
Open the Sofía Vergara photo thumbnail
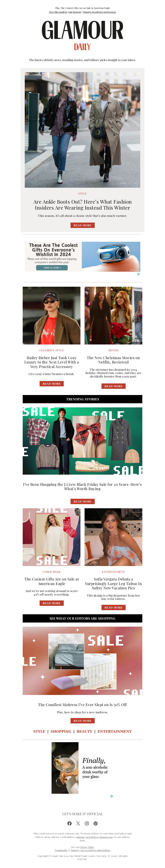point(113,537)
